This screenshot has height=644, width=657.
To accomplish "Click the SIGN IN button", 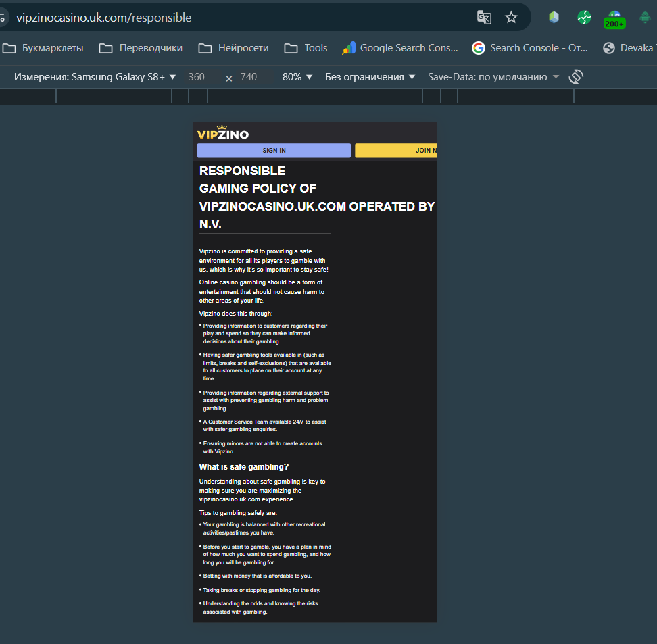I will pyautogui.click(x=274, y=151).
